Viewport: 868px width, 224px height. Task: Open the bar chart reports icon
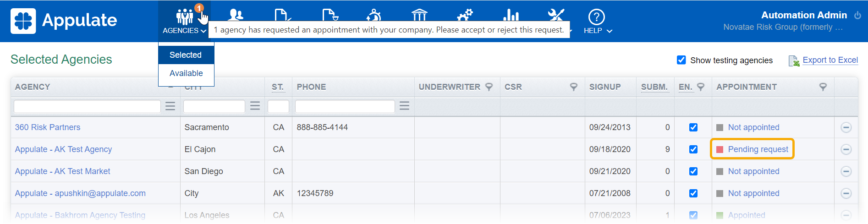[511, 15]
